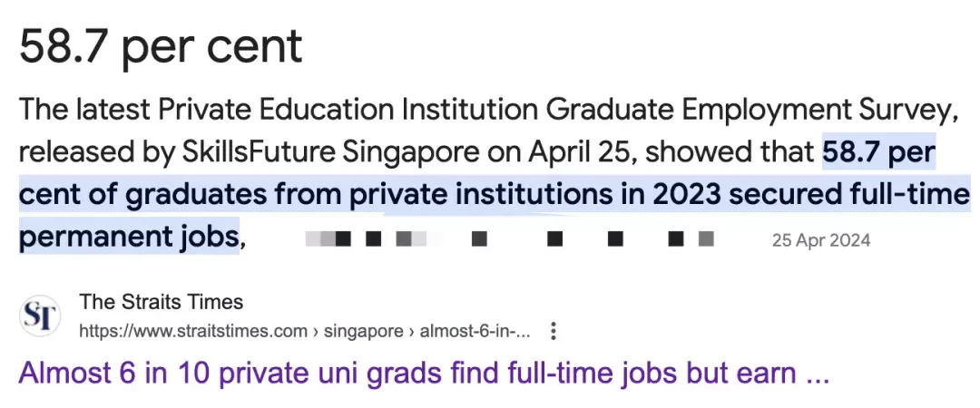Open the 'Almost 6 in 10 private uni grads' link
Viewport: 980px width, 408px height.
coord(424,374)
